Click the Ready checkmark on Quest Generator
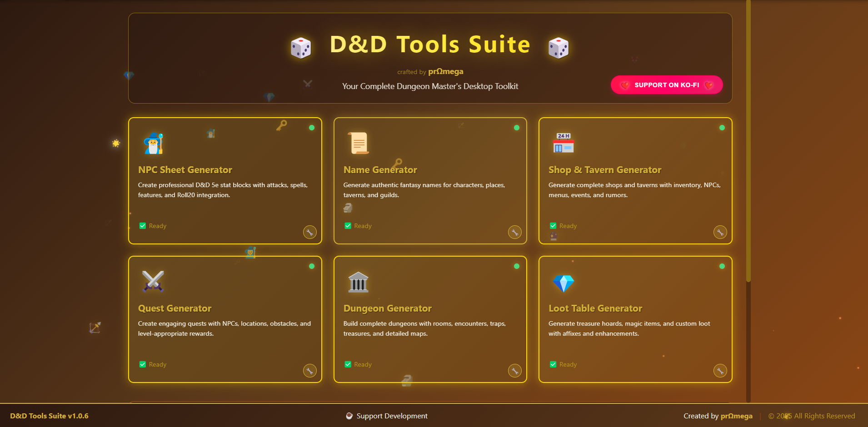The height and width of the screenshot is (427, 868). coord(143,364)
